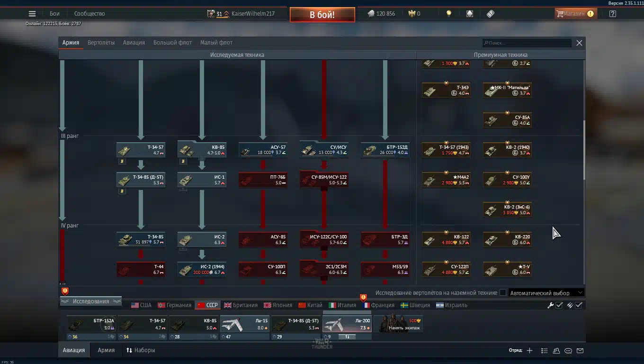Toggle the checkbox beside the slashes icon

click(x=579, y=305)
